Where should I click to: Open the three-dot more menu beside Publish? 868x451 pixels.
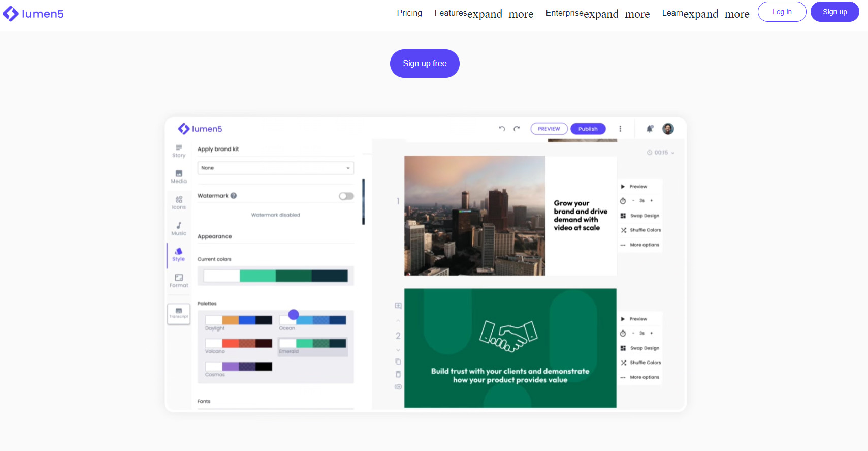620,129
